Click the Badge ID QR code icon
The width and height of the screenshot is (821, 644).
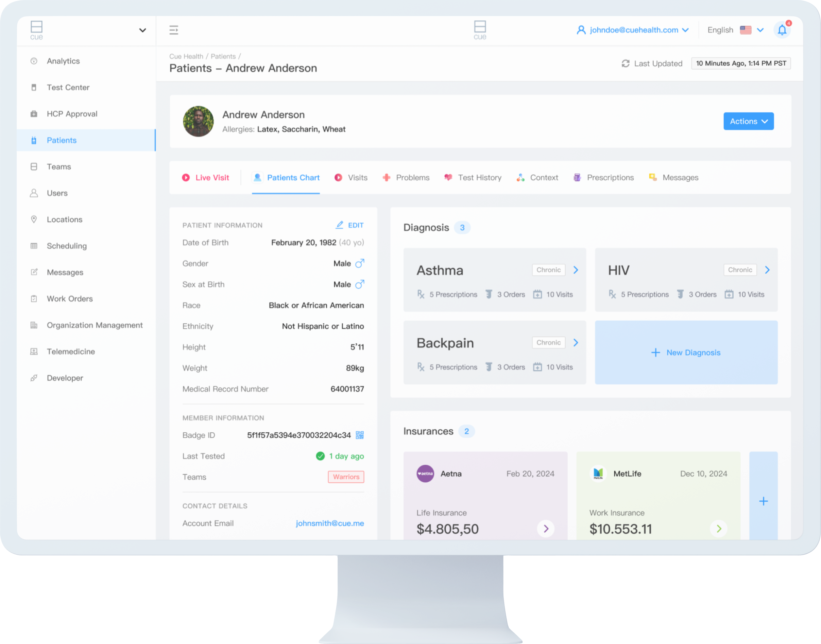tap(360, 435)
